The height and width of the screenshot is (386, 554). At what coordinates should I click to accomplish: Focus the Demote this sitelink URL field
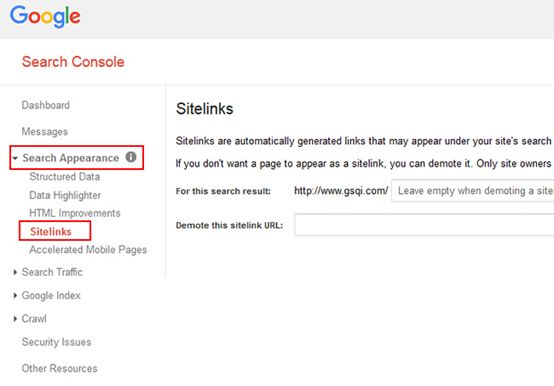424,225
